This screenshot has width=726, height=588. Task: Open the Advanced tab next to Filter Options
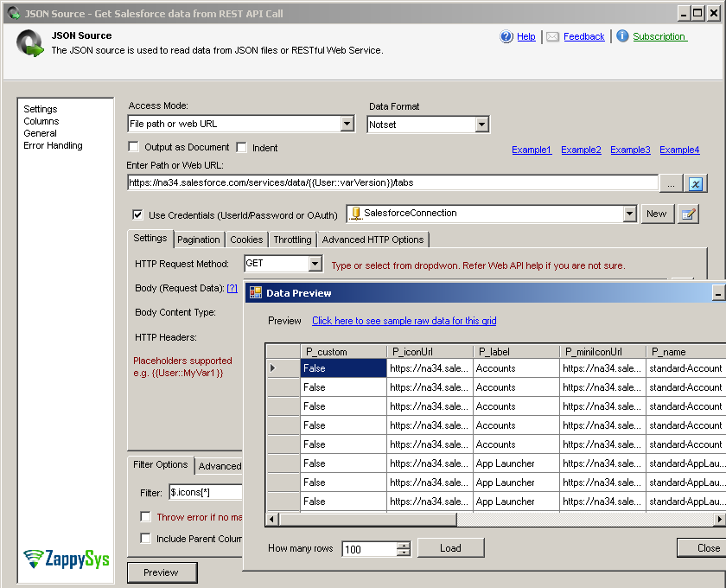220,466
